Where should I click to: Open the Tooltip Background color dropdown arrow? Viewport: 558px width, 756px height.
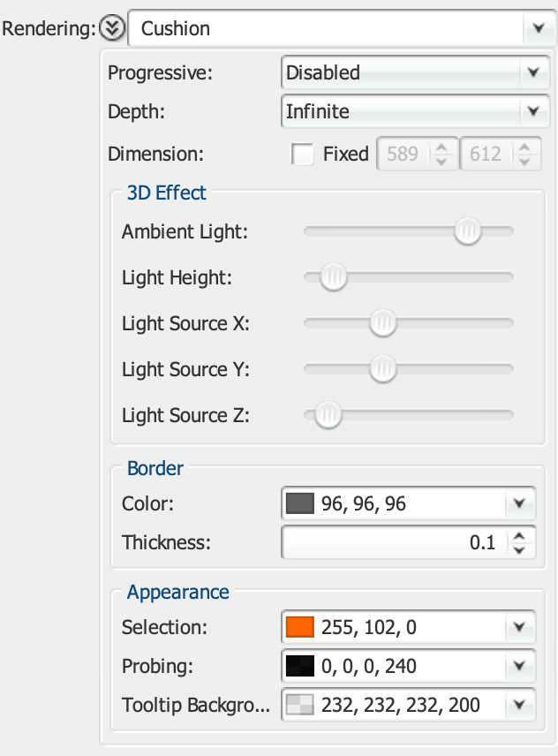(520, 705)
